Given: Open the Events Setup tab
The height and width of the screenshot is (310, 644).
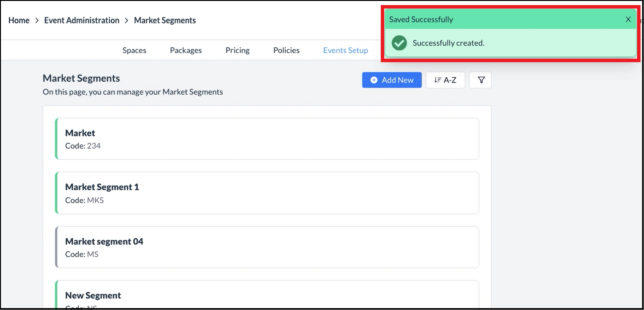Looking at the screenshot, I should pyautogui.click(x=345, y=51).
